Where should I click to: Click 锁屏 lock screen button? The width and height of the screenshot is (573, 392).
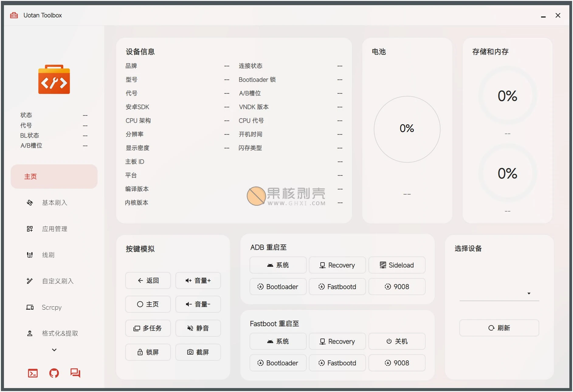(x=148, y=352)
